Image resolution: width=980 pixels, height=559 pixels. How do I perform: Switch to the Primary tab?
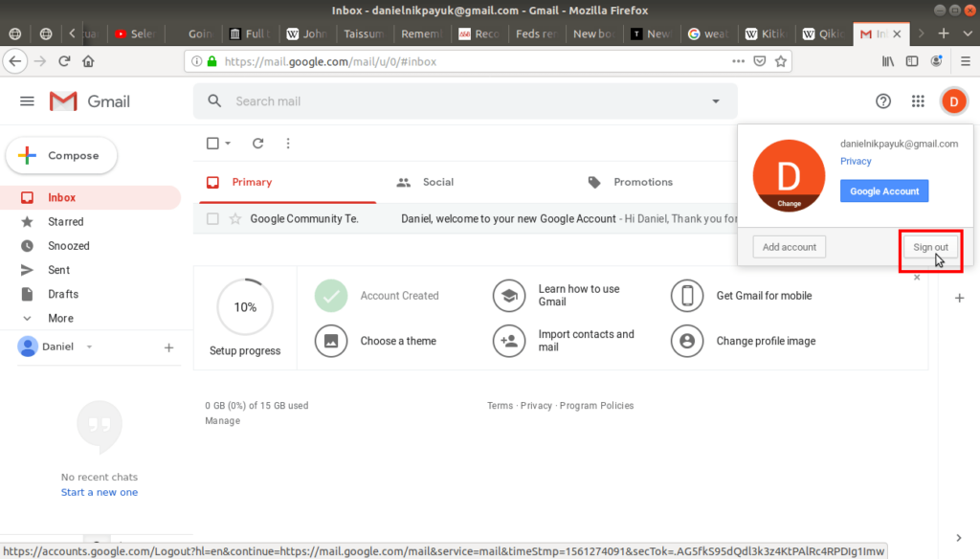(x=287, y=183)
